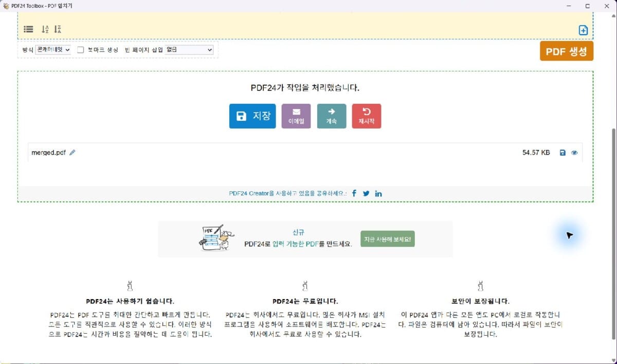The width and height of the screenshot is (617, 364).
Task: Close the PDF24 Toolbox window
Action: tap(606, 6)
